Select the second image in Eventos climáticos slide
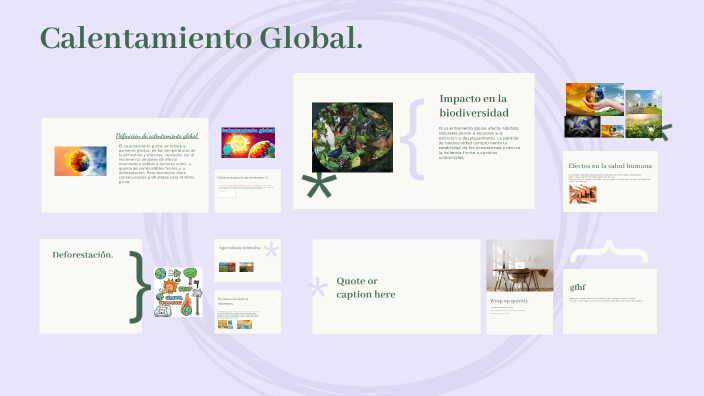 tap(244, 324)
